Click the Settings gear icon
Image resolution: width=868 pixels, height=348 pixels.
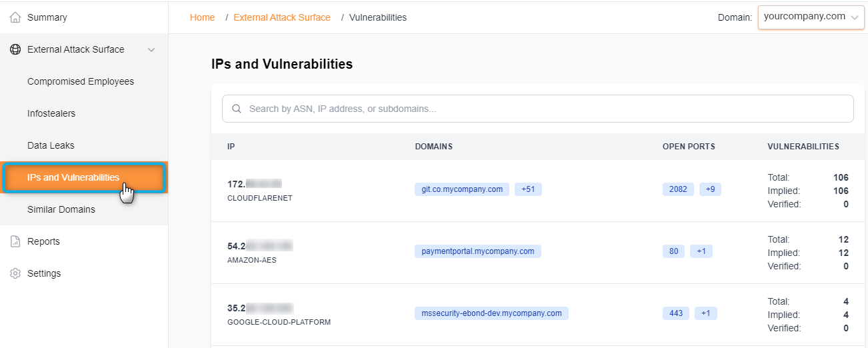click(x=15, y=273)
